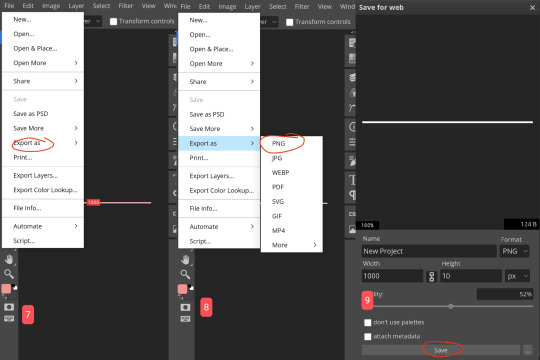540x360 pixels.
Task: Open the Layers panel icon beside Save for web
Action: click(x=352, y=78)
